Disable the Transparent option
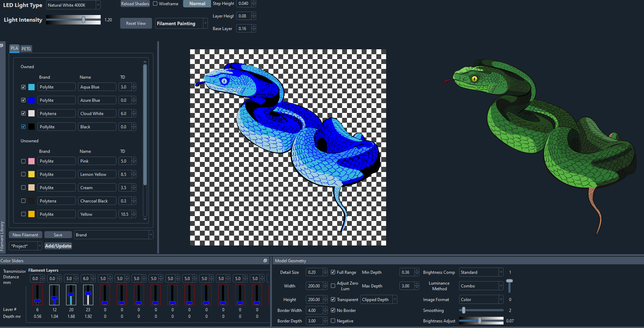This screenshot has height=328, width=644. (x=333, y=299)
